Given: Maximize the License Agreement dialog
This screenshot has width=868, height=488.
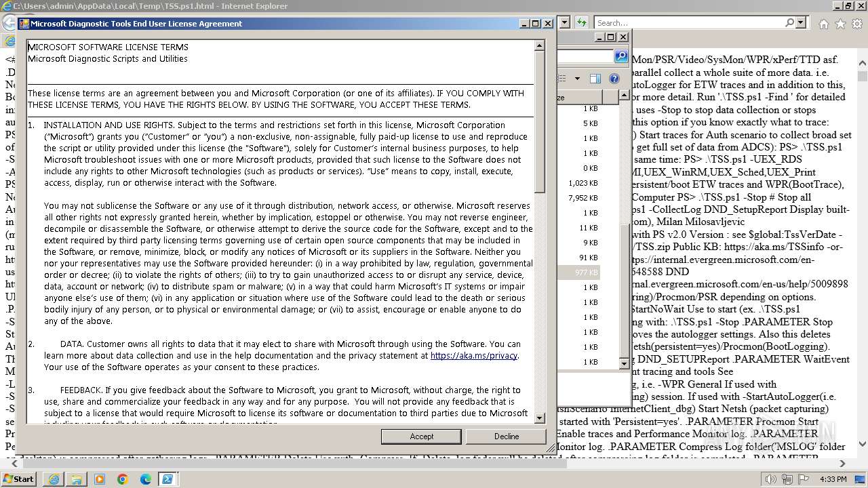Looking at the screenshot, I should [x=535, y=23].
